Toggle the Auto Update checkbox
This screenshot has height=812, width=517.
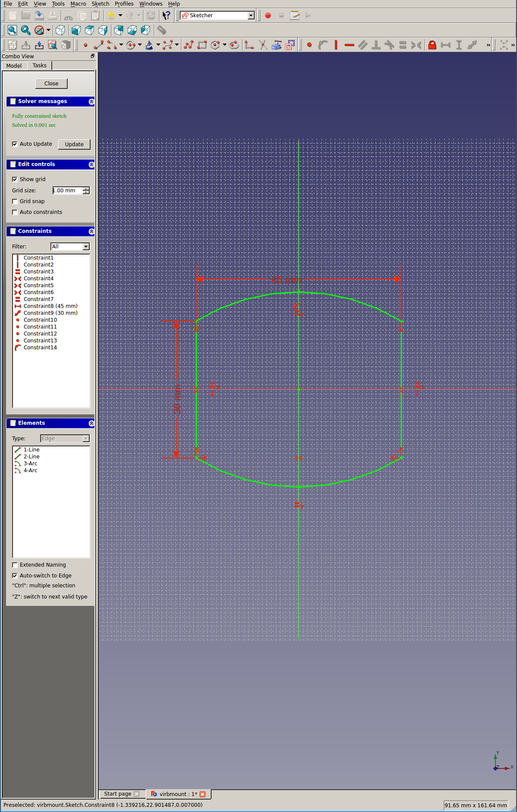[15, 144]
